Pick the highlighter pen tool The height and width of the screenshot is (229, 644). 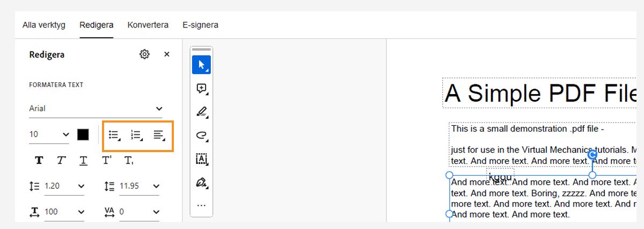201,112
